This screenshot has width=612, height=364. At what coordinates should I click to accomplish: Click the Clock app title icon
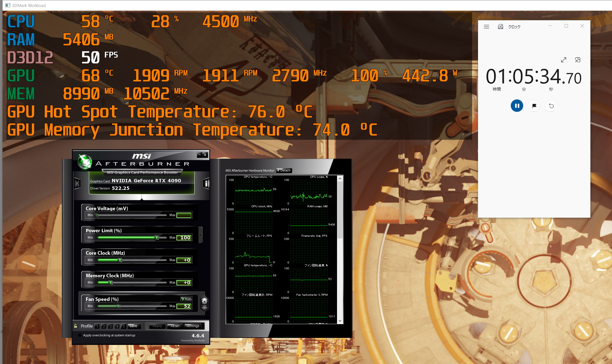[500, 27]
